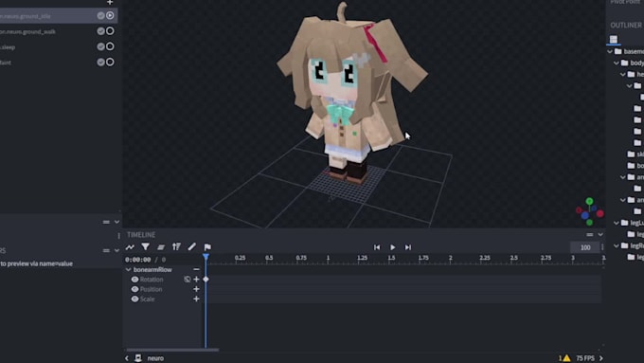This screenshot has width=644, height=363.
Task: Collapse the basemo folder in the outliner
Action: click(x=610, y=51)
